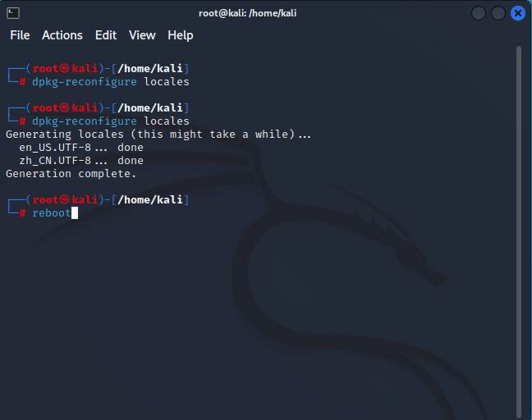
Task: Click the 'Generation complete.' output line
Action: coord(71,174)
